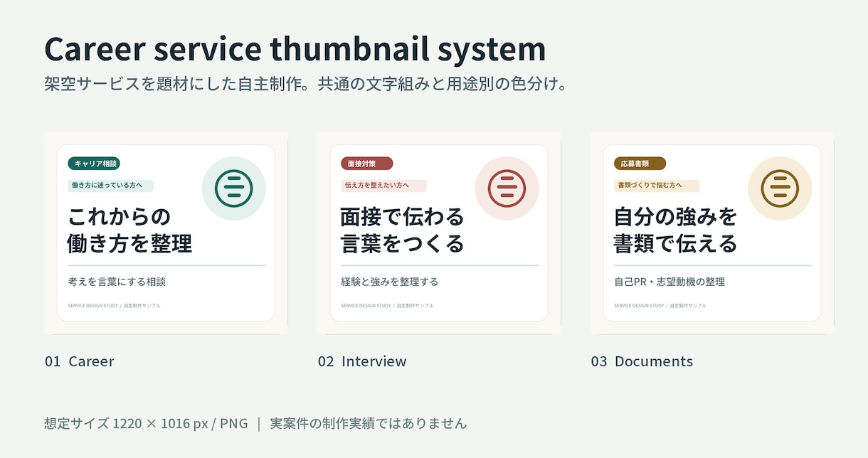The width and height of the screenshot is (868, 458).
Task: Click SERVICE DESIGN STUDY text on Interview card
Action: 366,305
